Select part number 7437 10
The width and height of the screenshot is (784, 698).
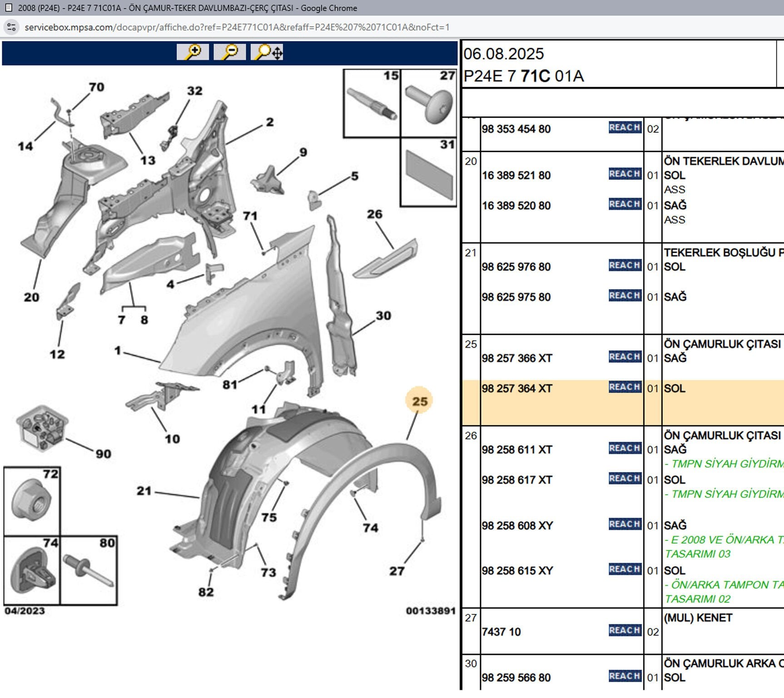click(501, 632)
